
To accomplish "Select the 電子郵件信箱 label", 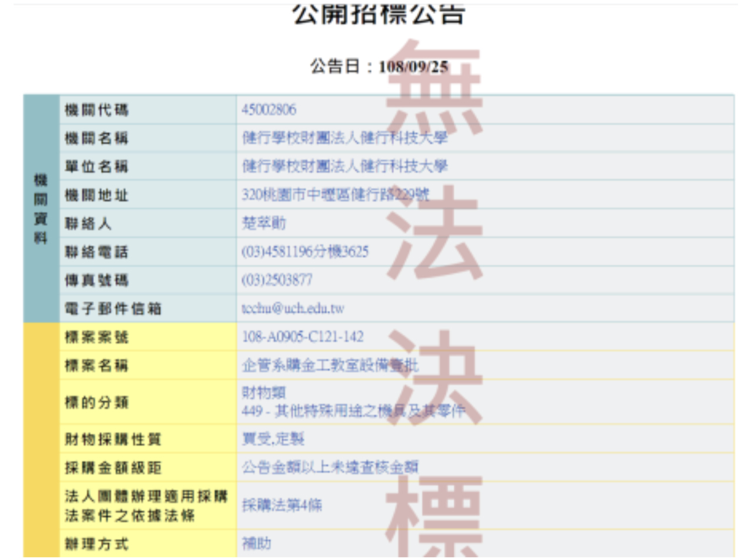I will (x=113, y=309).
